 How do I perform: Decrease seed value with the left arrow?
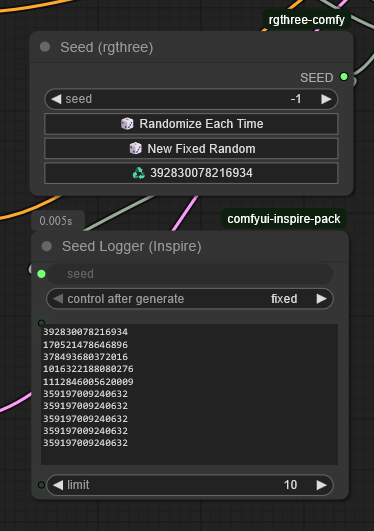point(56,99)
